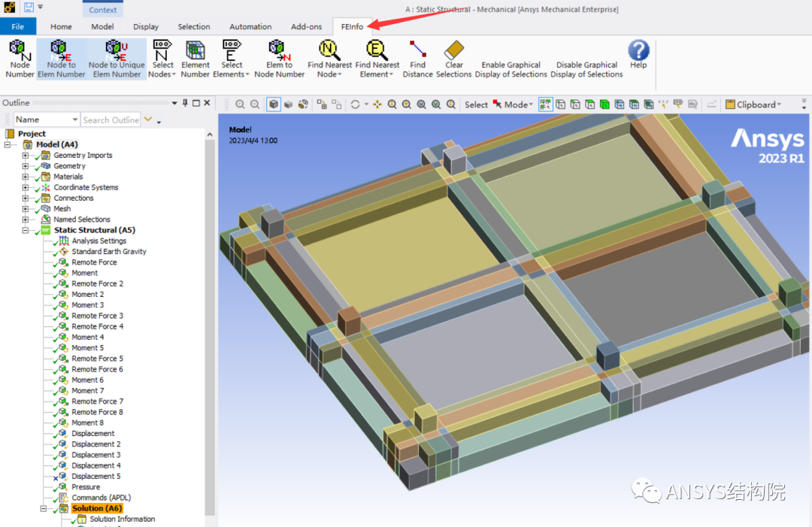
Task: Collapse the Solution (A6) node
Action: (44, 508)
